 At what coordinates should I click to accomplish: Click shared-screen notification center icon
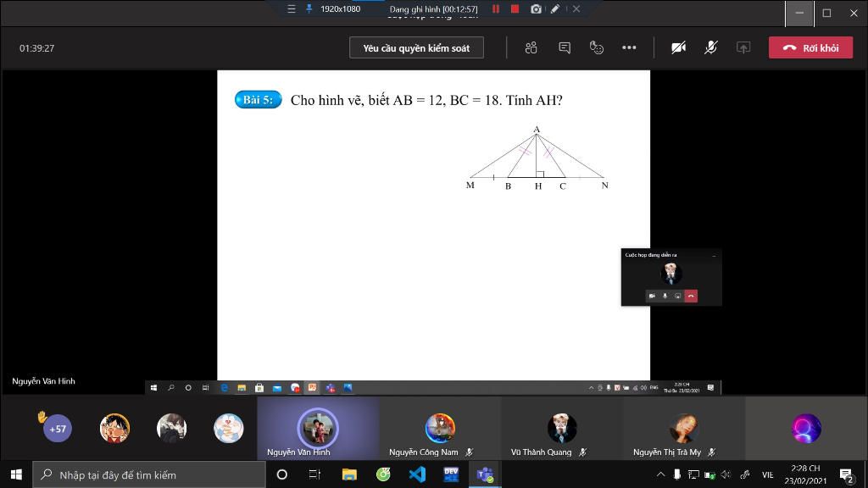coord(711,388)
